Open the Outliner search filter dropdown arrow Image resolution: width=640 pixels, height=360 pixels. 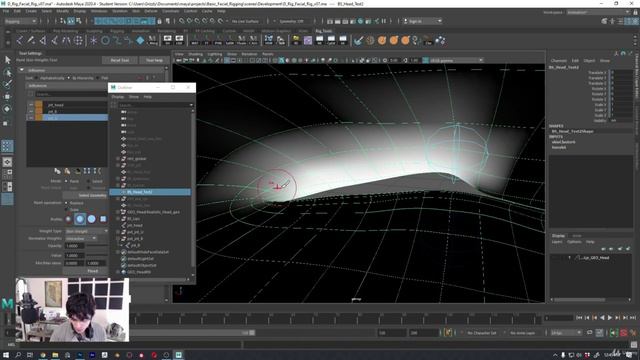(191, 105)
